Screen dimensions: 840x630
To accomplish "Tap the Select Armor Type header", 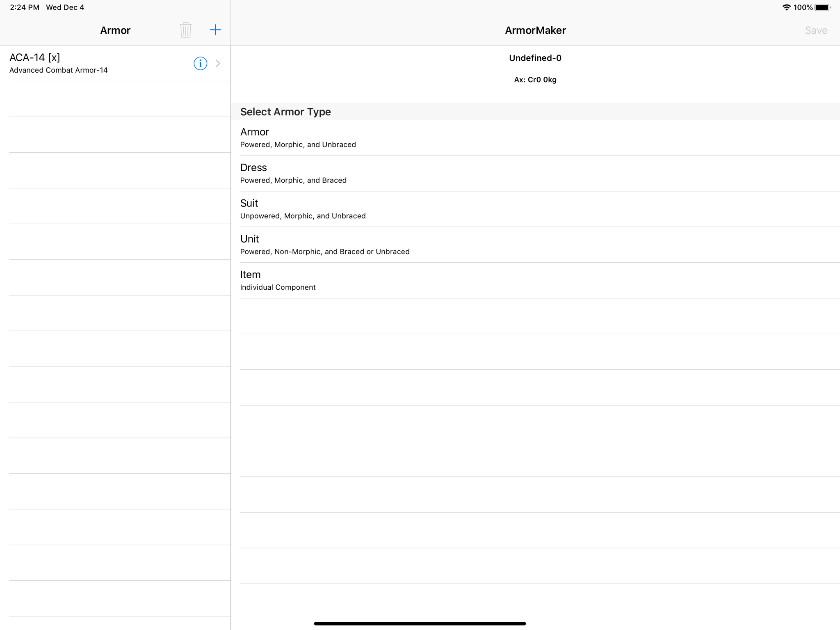I will pyautogui.click(x=535, y=112).
